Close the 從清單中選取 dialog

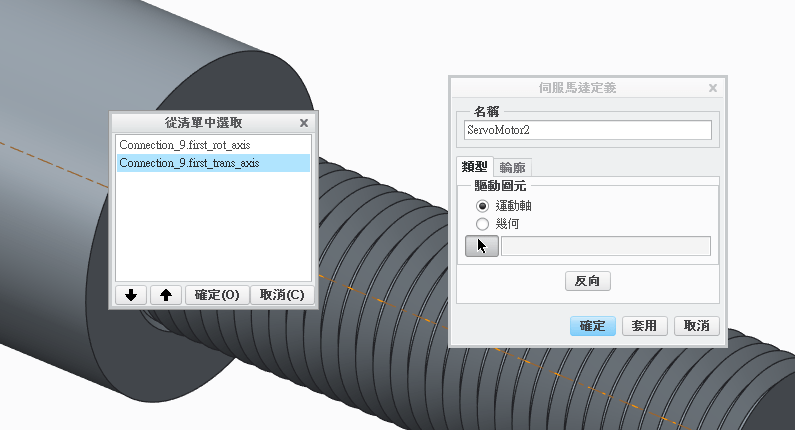(304, 123)
